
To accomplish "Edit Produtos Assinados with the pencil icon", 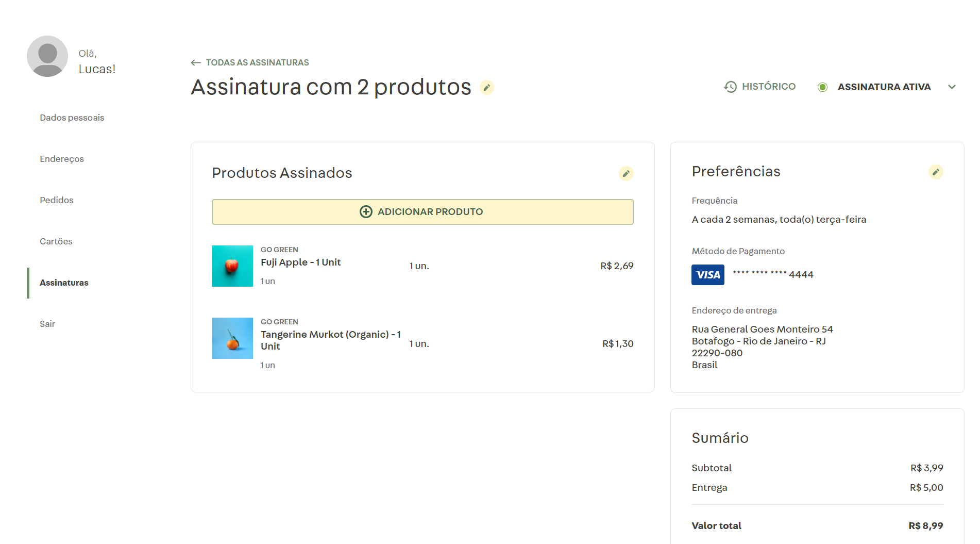I will tap(626, 174).
